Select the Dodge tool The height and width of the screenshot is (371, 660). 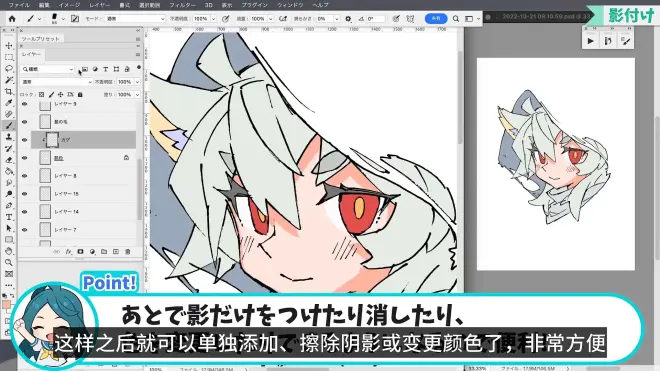(x=9, y=194)
